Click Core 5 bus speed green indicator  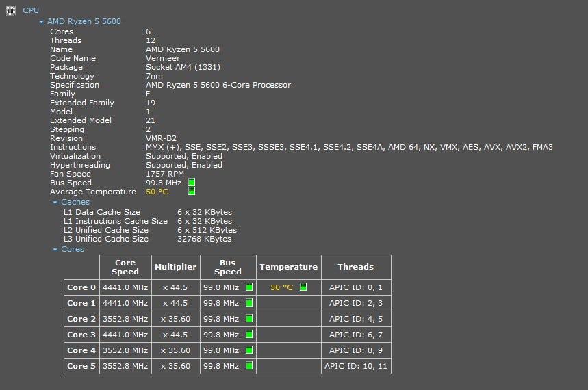[249, 365]
